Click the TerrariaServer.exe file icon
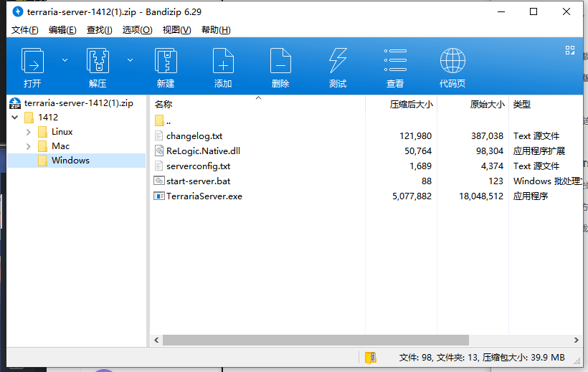 tap(159, 196)
